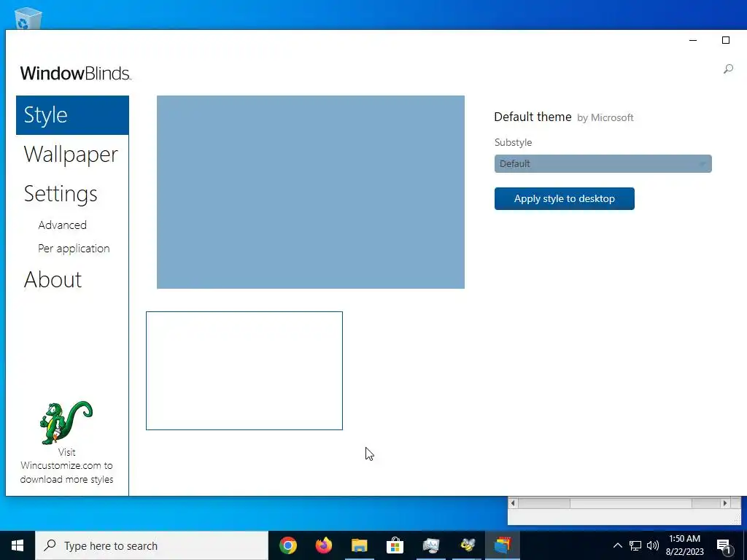
Task: Open the Style section
Action: (x=72, y=114)
